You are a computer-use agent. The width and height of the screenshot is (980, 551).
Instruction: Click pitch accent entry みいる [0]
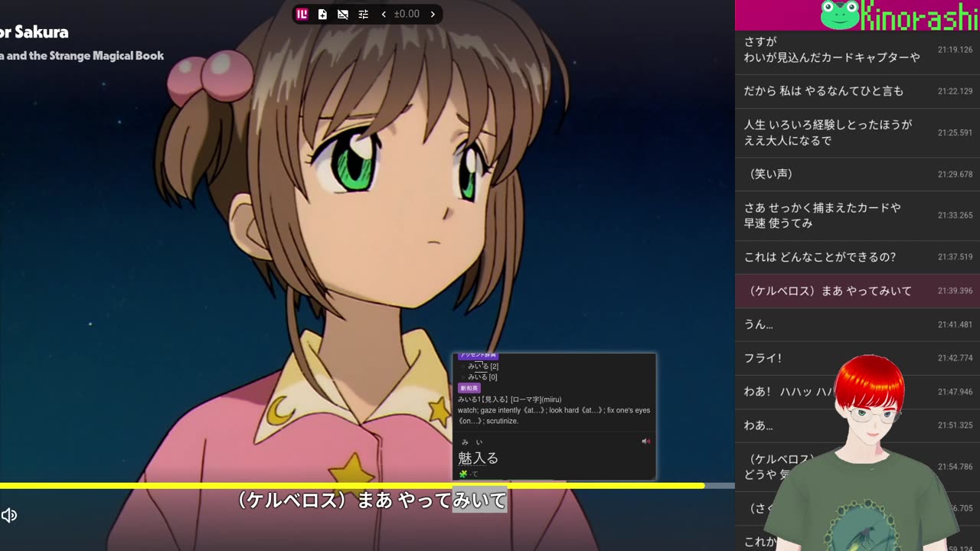(x=482, y=377)
